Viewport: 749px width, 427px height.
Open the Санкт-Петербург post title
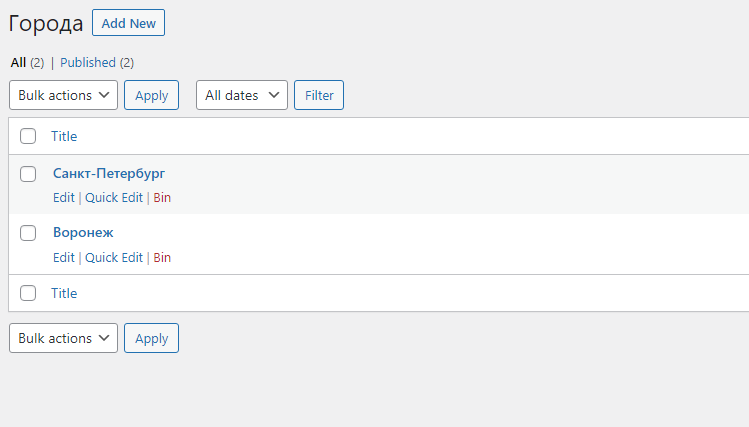tap(109, 173)
